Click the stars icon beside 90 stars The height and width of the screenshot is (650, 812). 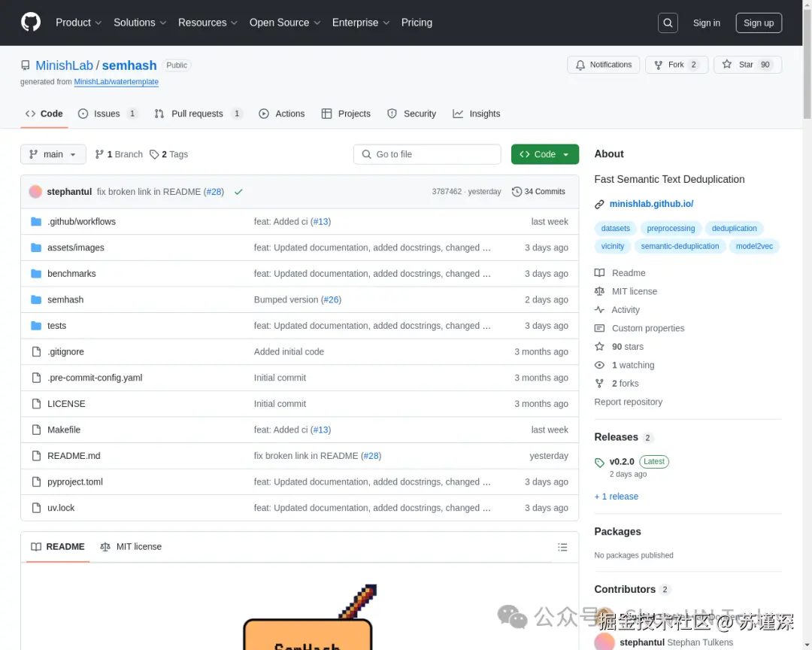(599, 347)
